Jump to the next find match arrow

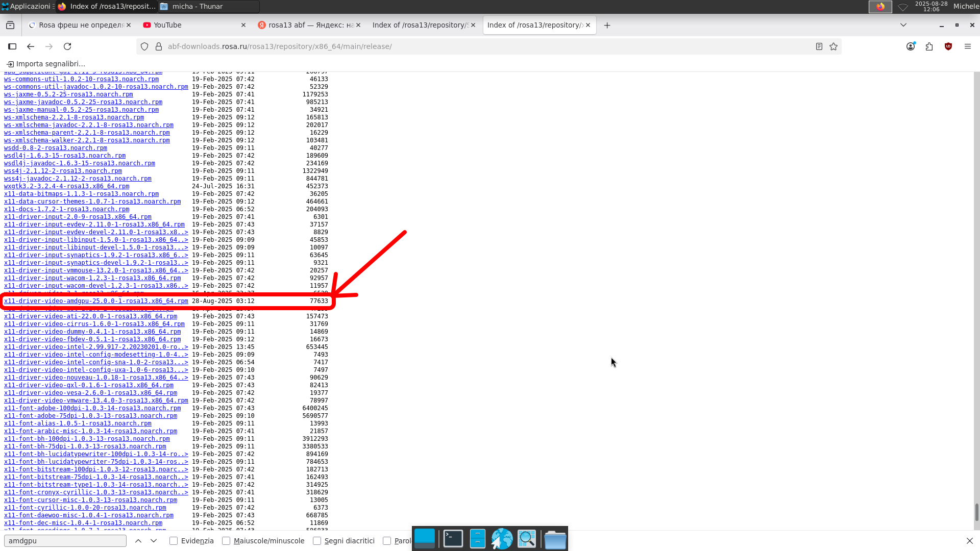154,541
